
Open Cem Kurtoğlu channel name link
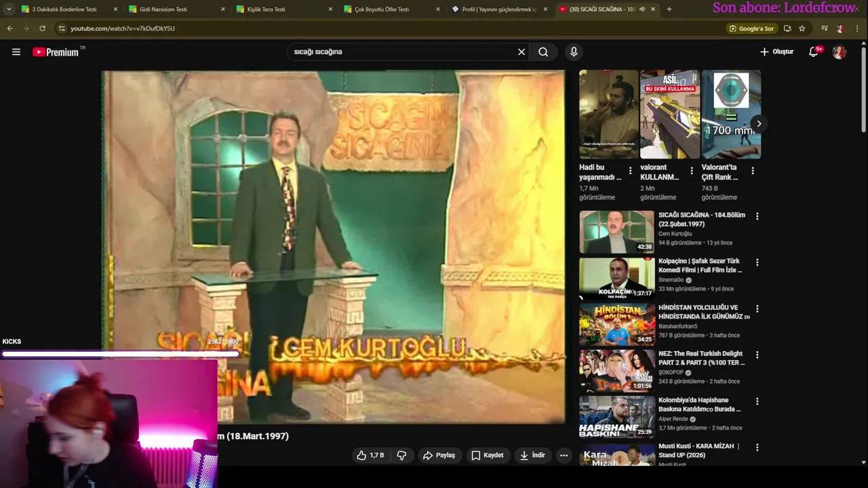click(x=675, y=234)
